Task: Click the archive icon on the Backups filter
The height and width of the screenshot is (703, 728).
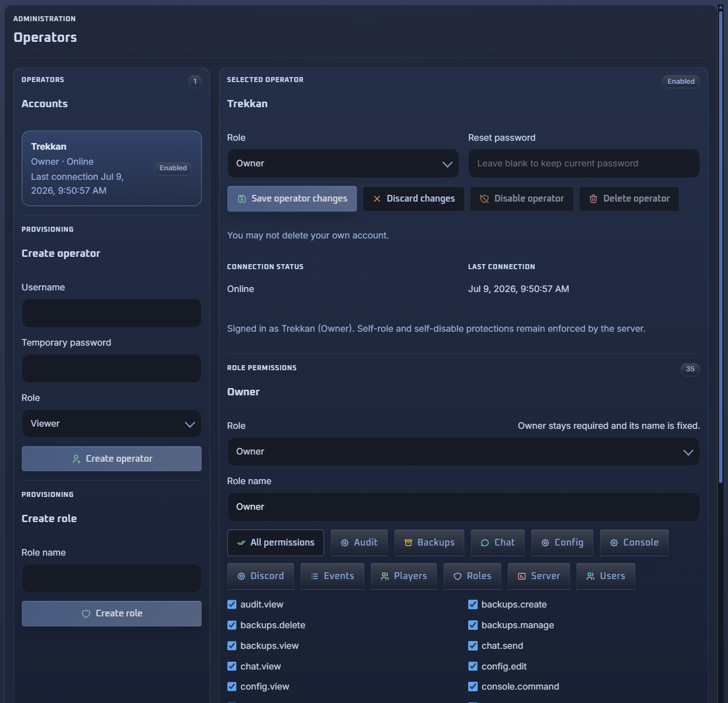Action: point(408,543)
